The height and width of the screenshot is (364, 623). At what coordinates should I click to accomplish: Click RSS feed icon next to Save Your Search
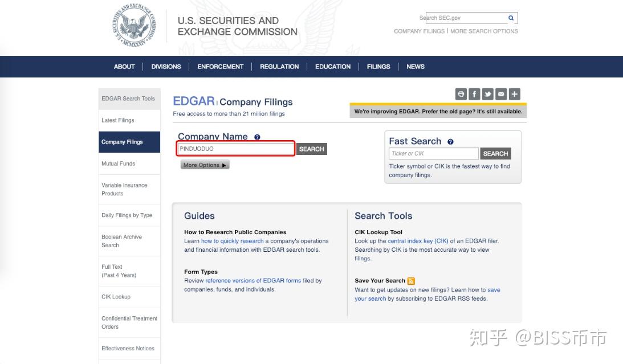[411, 281]
